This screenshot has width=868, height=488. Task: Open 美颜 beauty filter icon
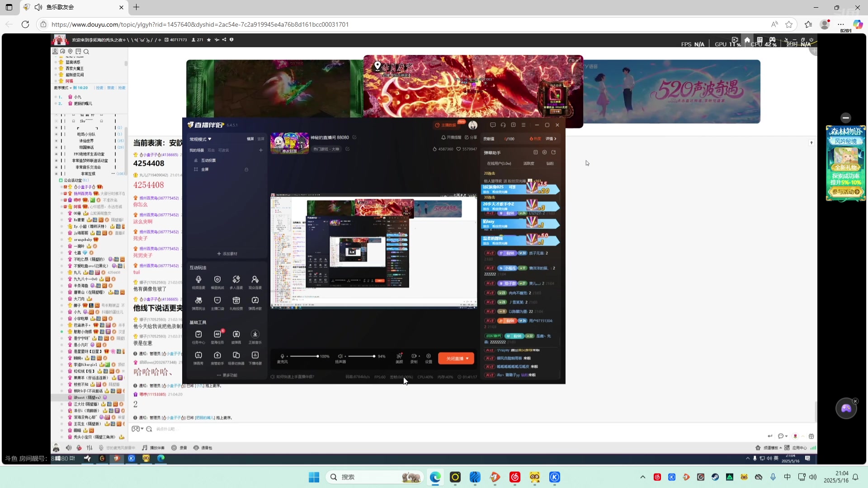(x=399, y=356)
